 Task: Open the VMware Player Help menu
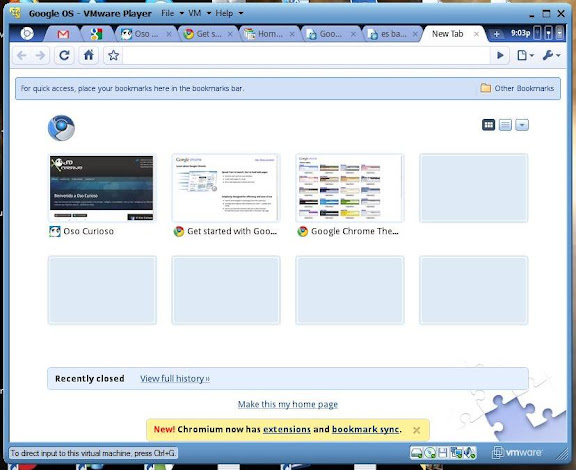229,13
